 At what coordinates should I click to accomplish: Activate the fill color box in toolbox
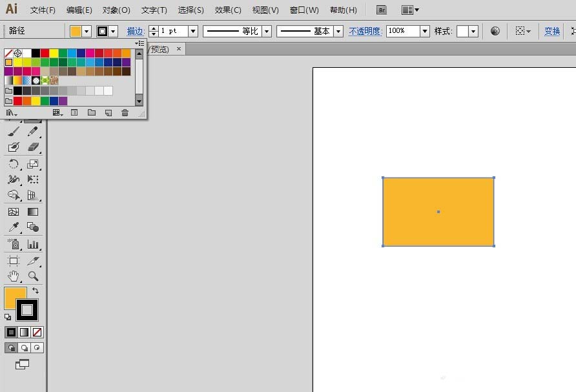[11, 294]
